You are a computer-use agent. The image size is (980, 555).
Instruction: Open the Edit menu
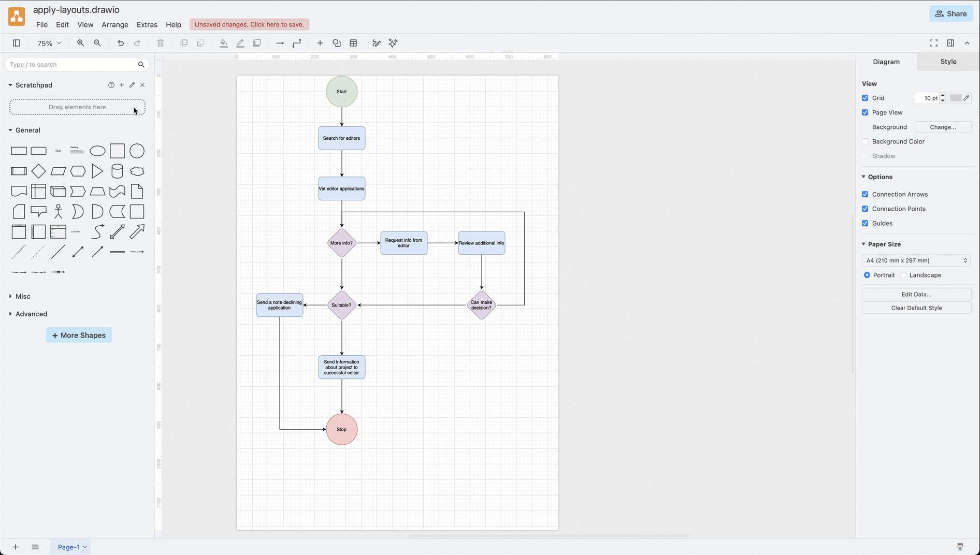point(62,24)
